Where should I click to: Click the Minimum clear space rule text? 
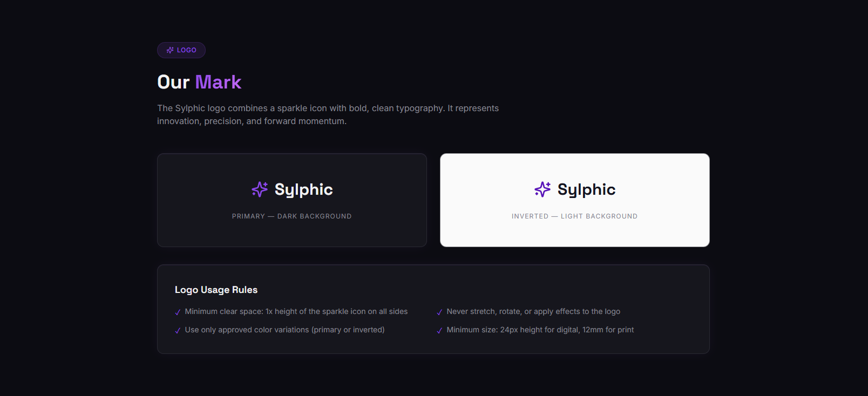296,312
